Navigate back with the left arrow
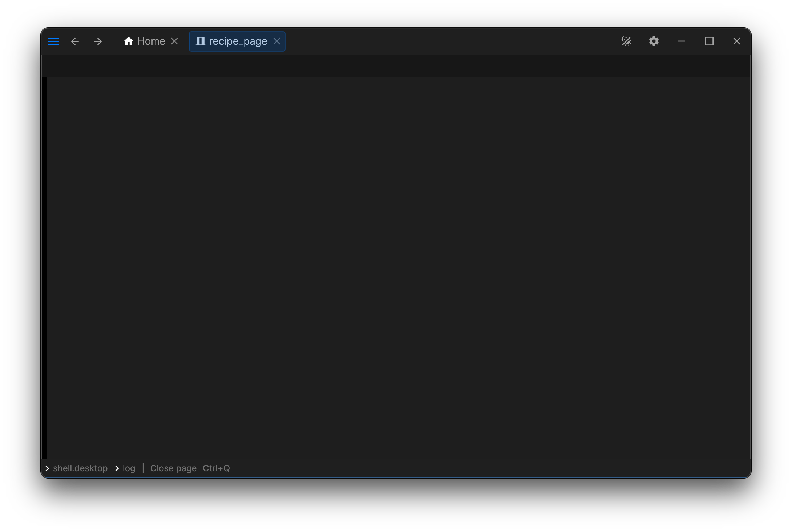The height and width of the screenshot is (532, 792). pyautogui.click(x=75, y=41)
